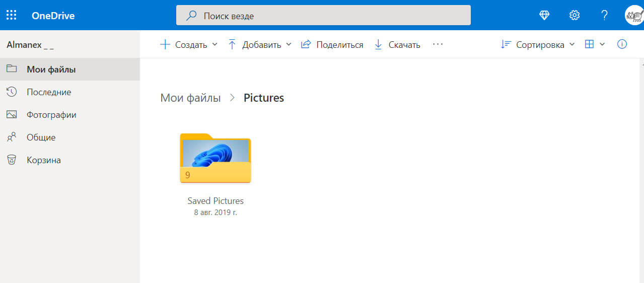
Task: Open the "Создать" dropdown
Action: 189,44
